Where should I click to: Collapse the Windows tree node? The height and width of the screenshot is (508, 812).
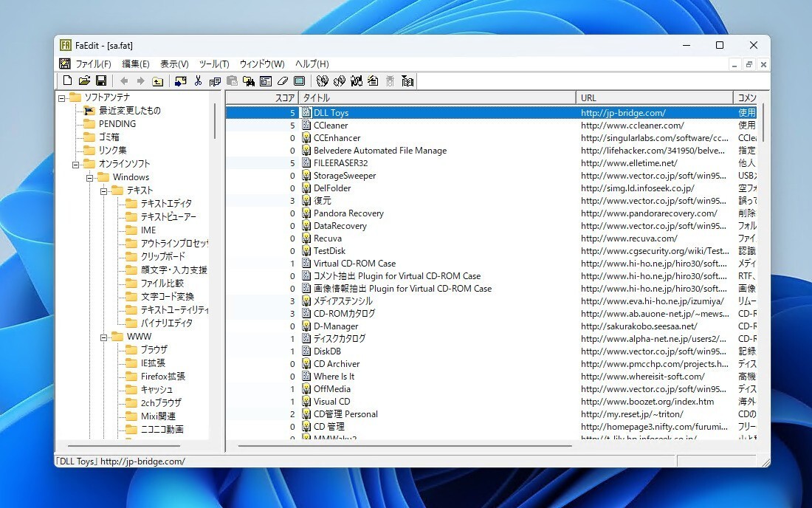pyautogui.click(x=89, y=178)
